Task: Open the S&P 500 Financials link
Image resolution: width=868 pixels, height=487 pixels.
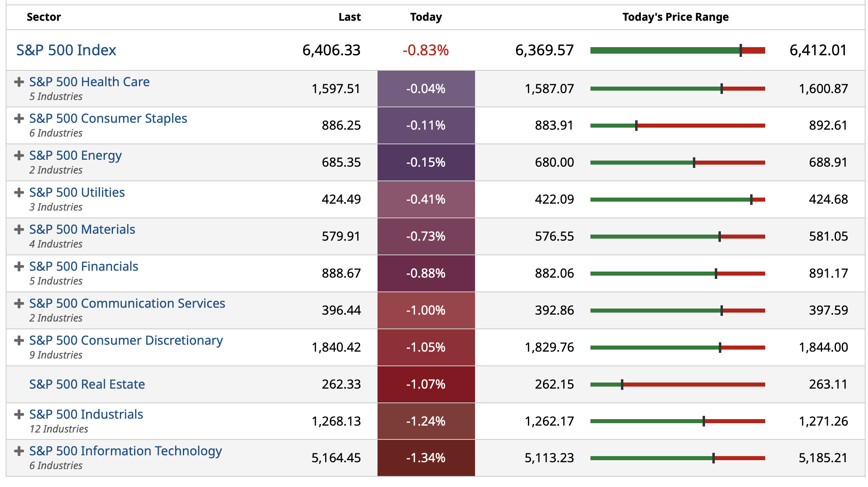Action: pos(84,267)
